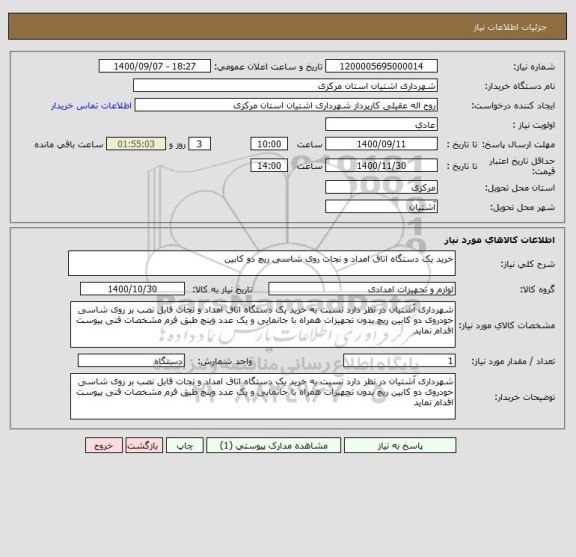Click goods group field لوازم و تجهیزات امدادی
576x557 pixels.
(362, 289)
